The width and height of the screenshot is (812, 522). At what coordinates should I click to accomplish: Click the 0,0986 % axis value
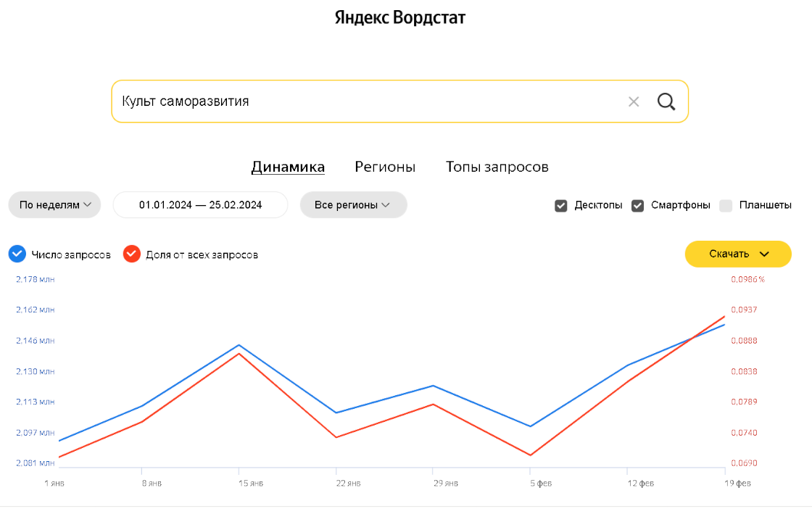click(x=747, y=279)
